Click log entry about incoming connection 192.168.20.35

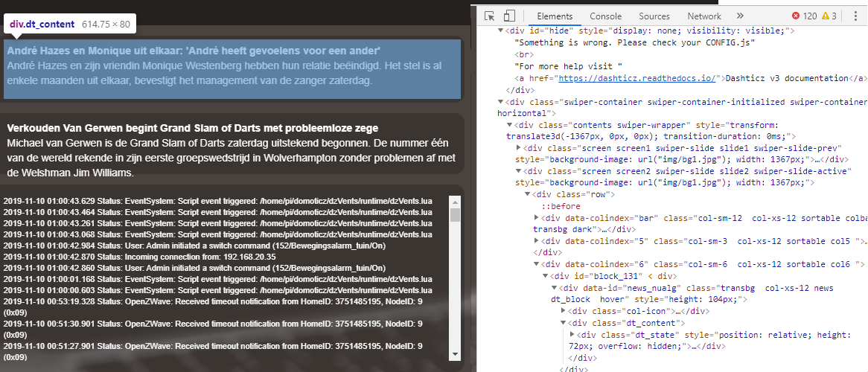click(x=139, y=257)
